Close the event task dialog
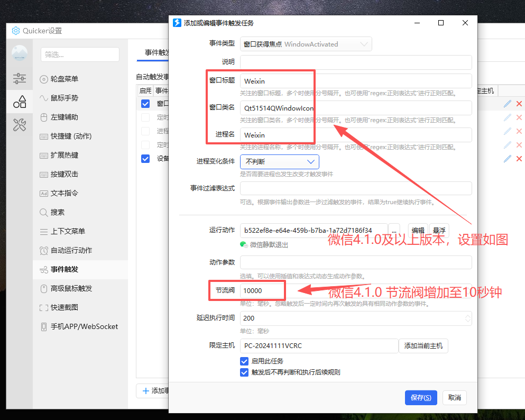The image size is (525, 420). 465,23
